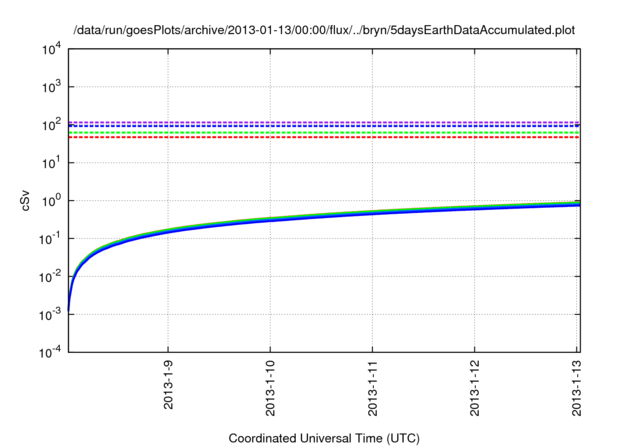Click the y-axis label cSv
The height and width of the screenshot is (448, 640).
pos(25,201)
